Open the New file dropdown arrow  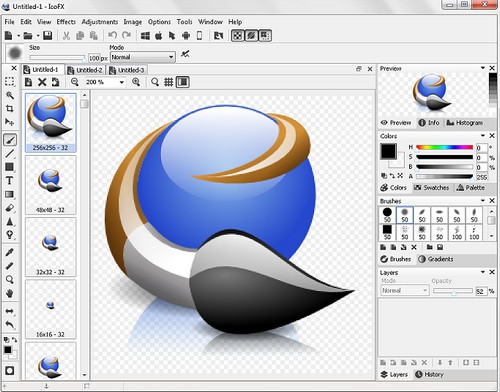click(18, 36)
